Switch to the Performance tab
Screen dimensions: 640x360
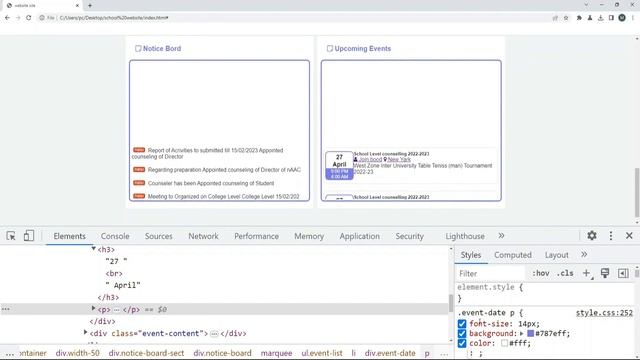(256, 236)
